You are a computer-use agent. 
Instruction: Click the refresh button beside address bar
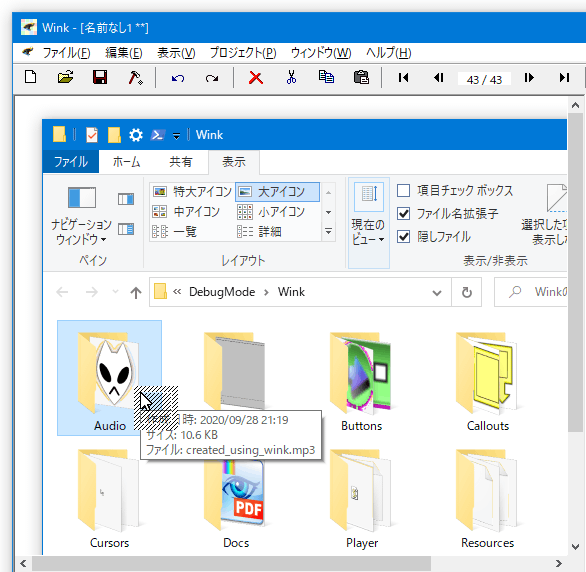[x=466, y=292]
